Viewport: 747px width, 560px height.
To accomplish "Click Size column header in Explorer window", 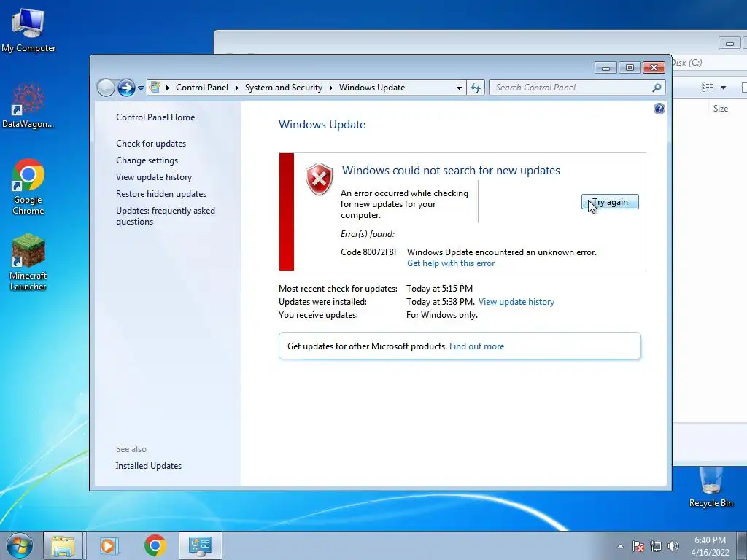I will click(x=720, y=109).
